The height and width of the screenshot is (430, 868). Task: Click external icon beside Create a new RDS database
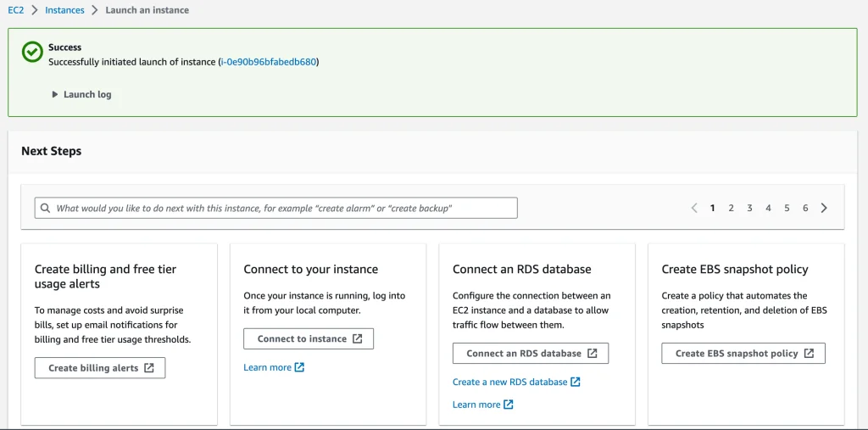point(576,382)
